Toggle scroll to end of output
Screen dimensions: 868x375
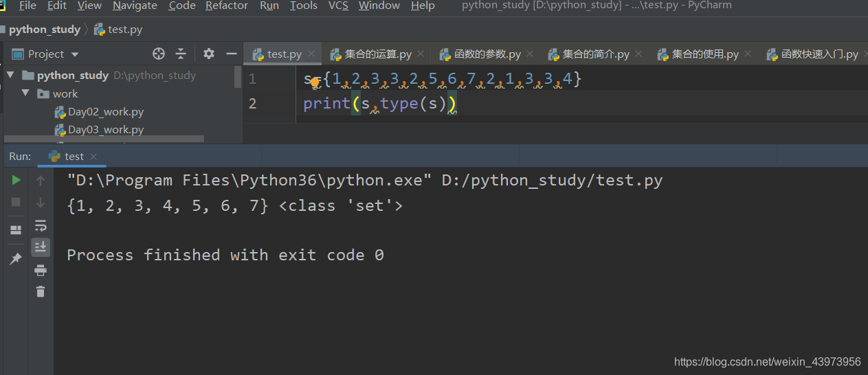click(41, 247)
